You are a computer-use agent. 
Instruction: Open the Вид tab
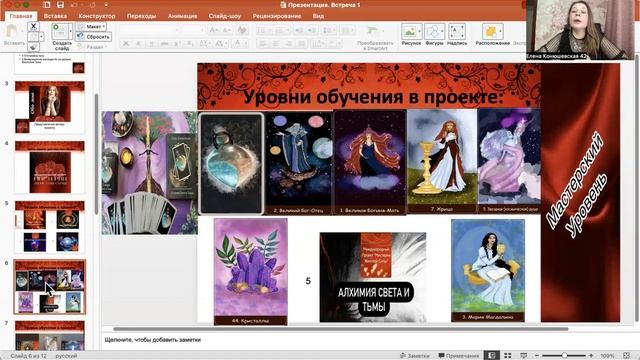click(x=318, y=16)
